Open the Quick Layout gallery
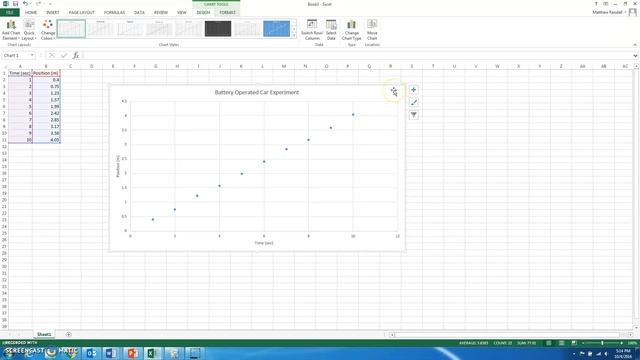 [29, 30]
